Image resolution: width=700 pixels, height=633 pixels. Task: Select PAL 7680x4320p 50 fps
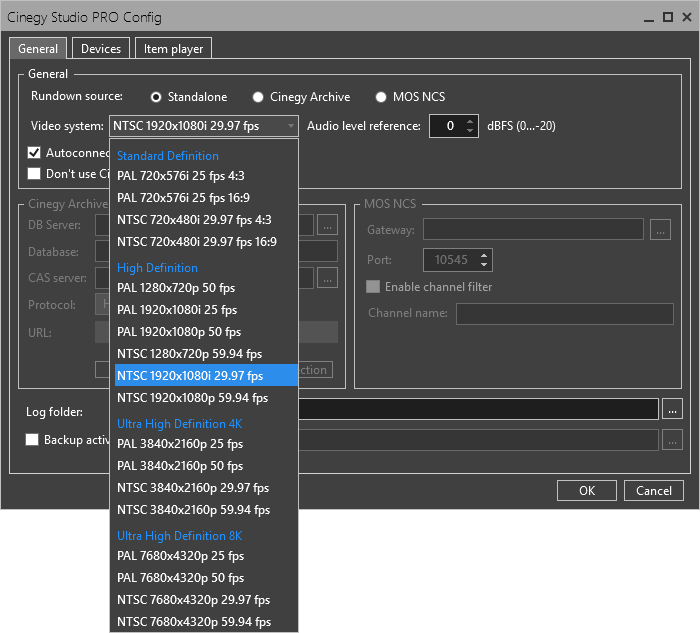[x=204, y=578]
